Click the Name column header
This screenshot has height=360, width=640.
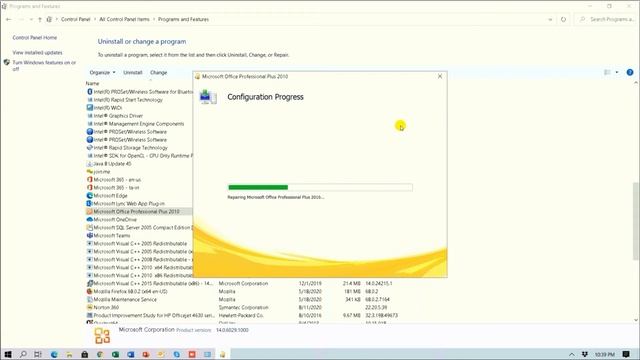pyautogui.click(x=93, y=83)
